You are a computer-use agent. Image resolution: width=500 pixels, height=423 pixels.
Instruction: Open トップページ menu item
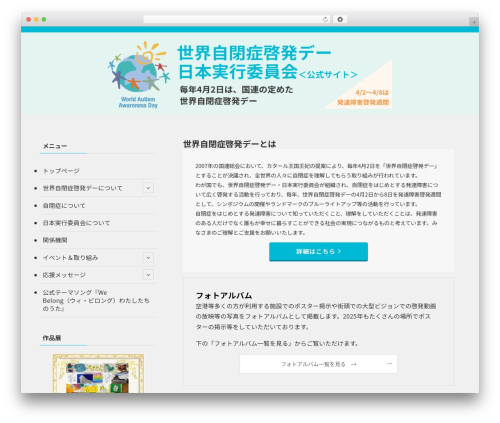(x=61, y=171)
